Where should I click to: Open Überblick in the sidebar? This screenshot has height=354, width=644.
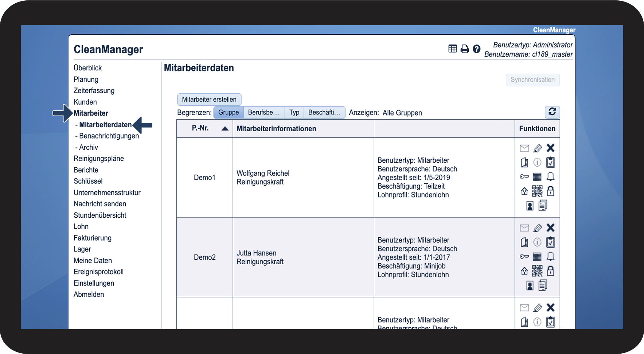click(87, 68)
